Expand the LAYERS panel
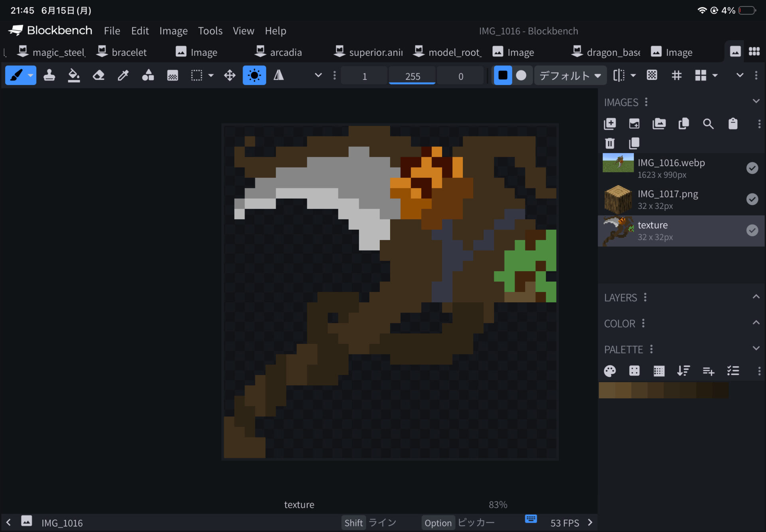Viewport: 766px width, 532px height. (x=756, y=297)
